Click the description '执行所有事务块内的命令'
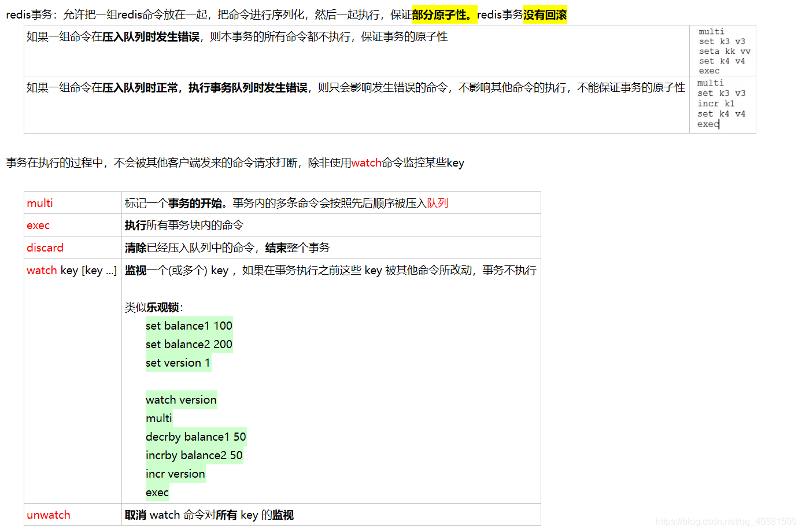Image resolution: width=802 pixels, height=532 pixels. [184, 225]
